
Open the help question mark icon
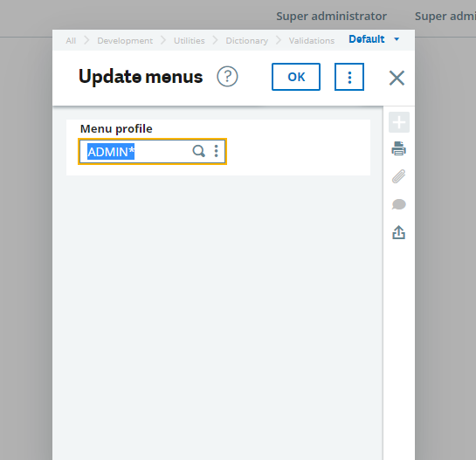tap(227, 77)
